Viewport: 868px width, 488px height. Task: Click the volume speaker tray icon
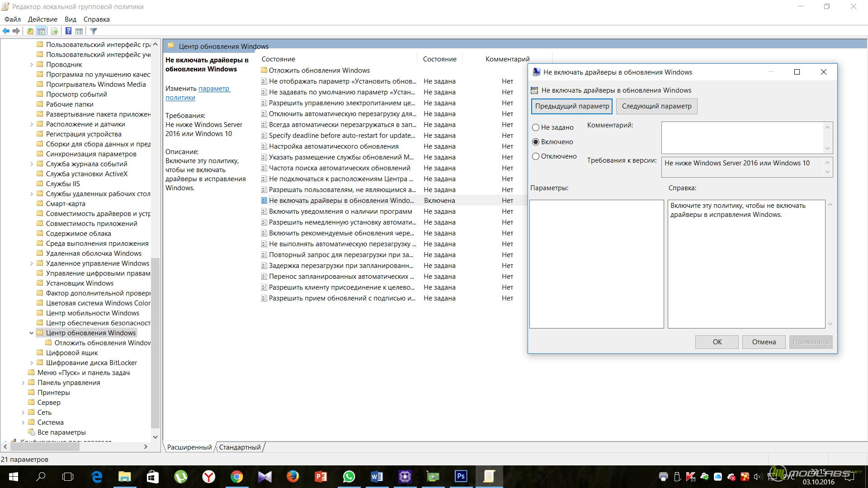pos(758,477)
